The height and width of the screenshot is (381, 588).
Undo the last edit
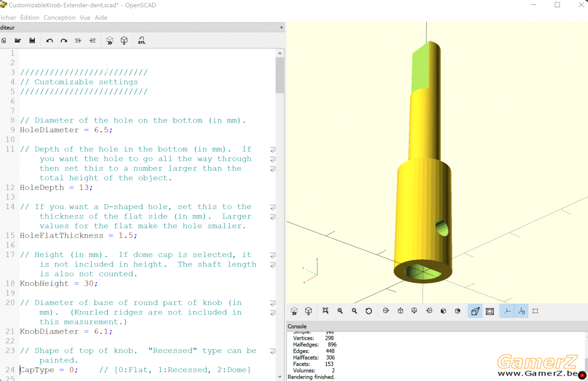(49, 41)
